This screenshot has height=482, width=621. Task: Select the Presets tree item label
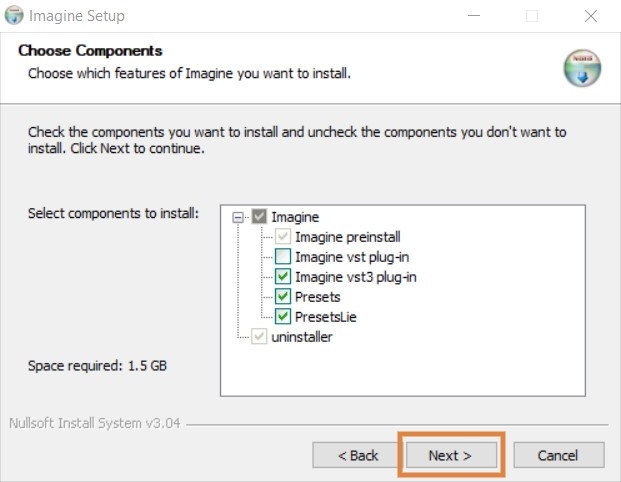click(317, 297)
